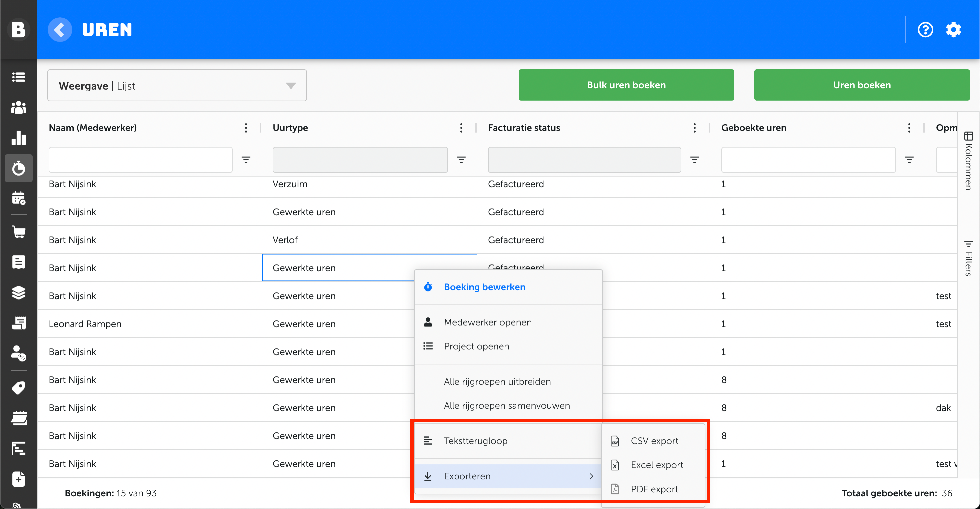Open settings with the gear icon
The height and width of the screenshot is (509, 980).
click(x=953, y=30)
